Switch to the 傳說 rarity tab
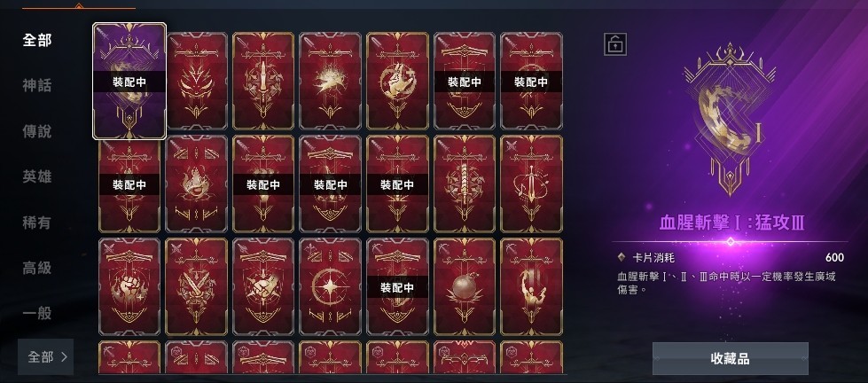This screenshot has width=868, height=383. (37, 132)
